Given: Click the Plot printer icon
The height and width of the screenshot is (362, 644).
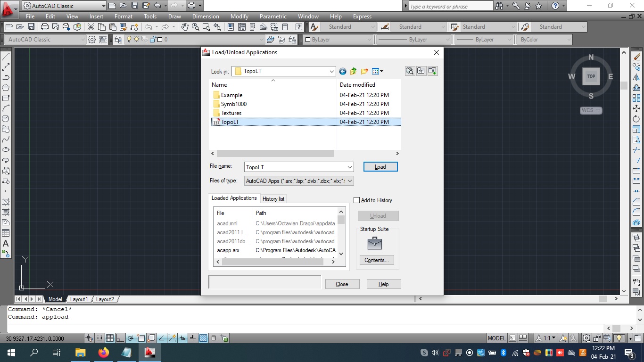Looking at the screenshot, I should [45, 27].
